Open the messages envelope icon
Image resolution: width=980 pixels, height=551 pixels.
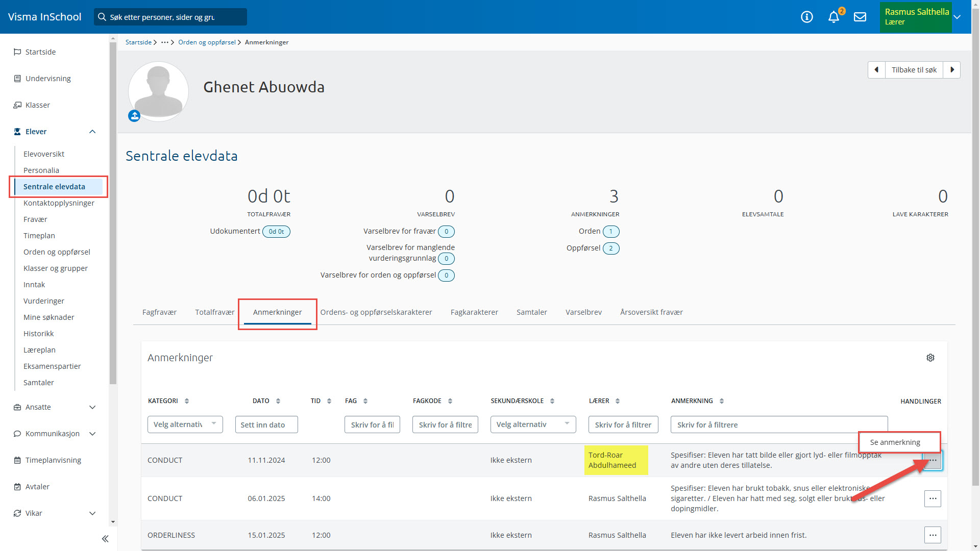tap(860, 17)
